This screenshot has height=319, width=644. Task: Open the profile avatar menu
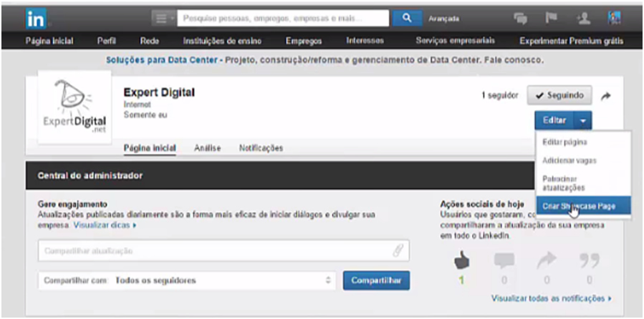click(614, 18)
